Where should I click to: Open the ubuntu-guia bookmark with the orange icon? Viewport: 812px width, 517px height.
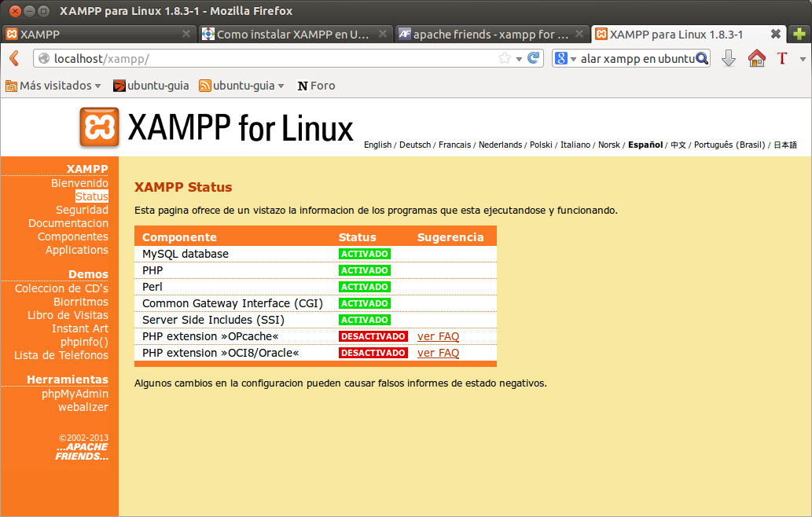[x=151, y=86]
